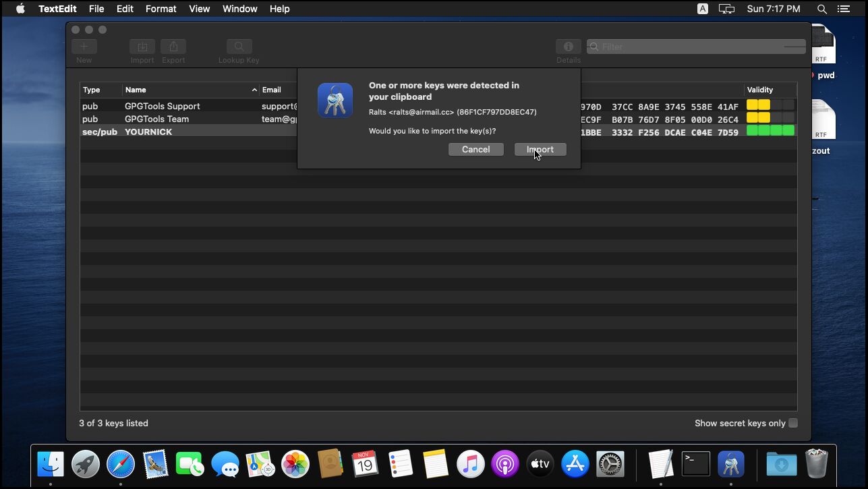
Task: Open Safari from the Dock
Action: (x=121, y=464)
